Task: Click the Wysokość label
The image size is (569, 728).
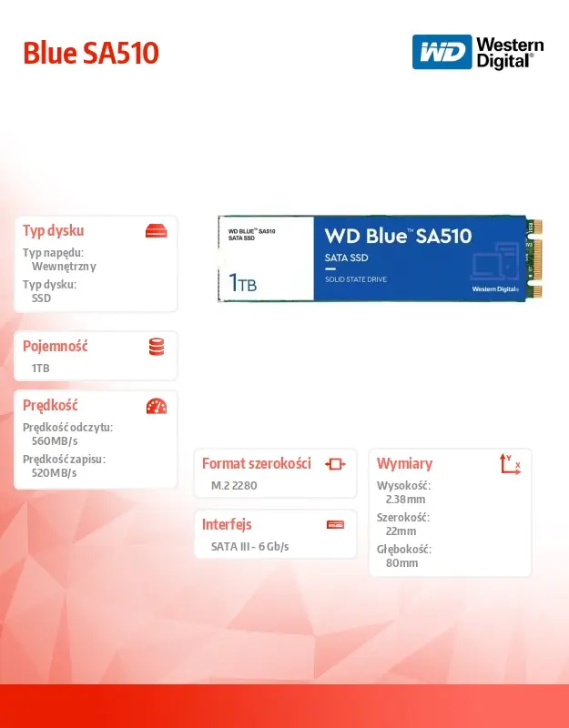Action: point(403,486)
